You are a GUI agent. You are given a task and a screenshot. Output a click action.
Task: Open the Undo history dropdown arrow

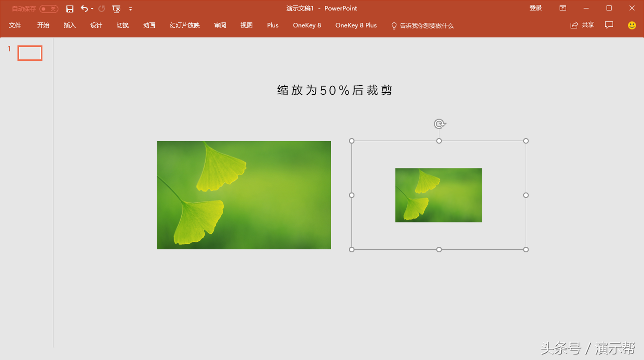[x=92, y=8]
